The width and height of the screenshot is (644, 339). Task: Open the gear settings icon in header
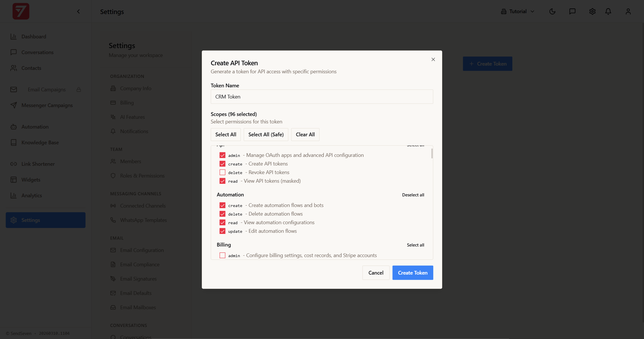click(592, 11)
